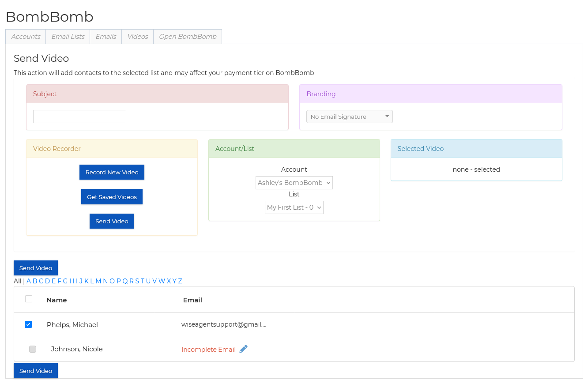Click the Send Video button below the contact table

pyautogui.click(x=36, y=371)
